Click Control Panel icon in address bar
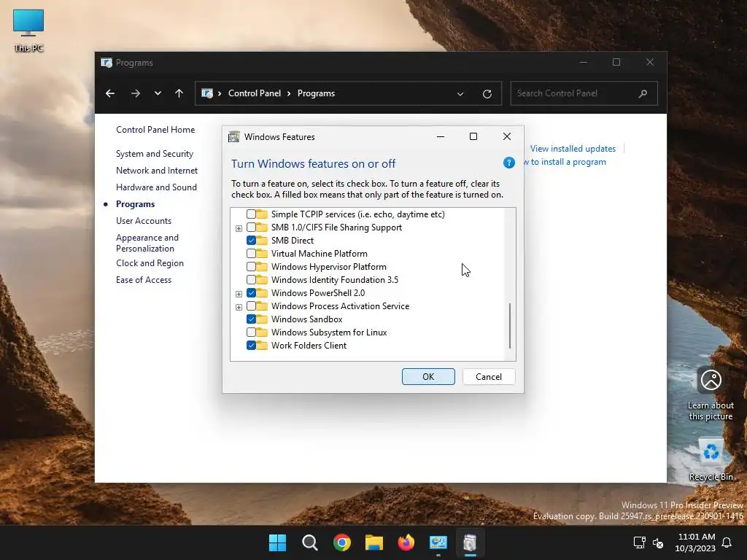The width and height of the screenshot is (747, 560). pos(207,93)
